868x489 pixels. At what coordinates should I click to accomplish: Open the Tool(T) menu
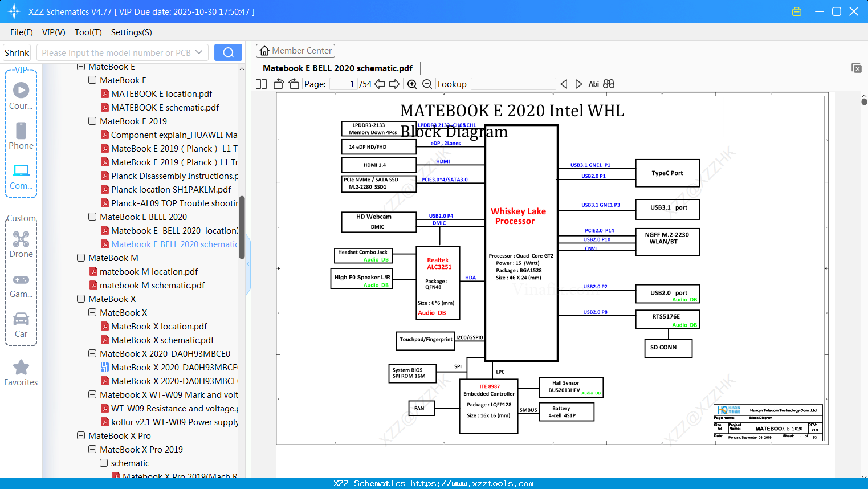(x=88, y=32)
